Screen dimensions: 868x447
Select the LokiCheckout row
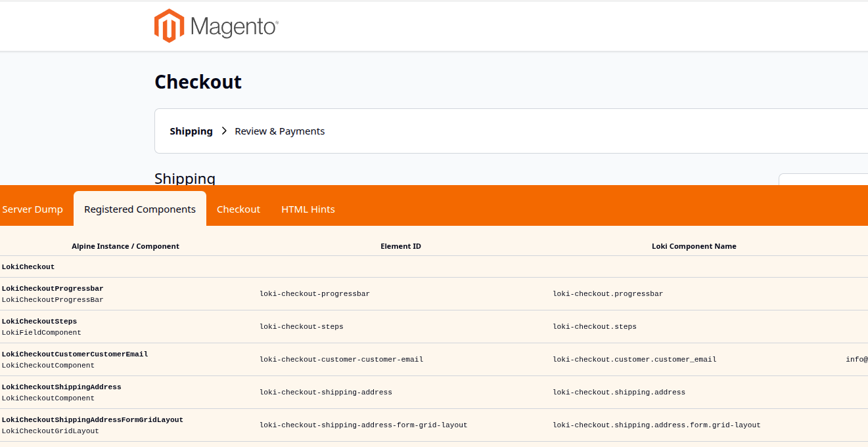pyautogui.click(x=28, y=267)
